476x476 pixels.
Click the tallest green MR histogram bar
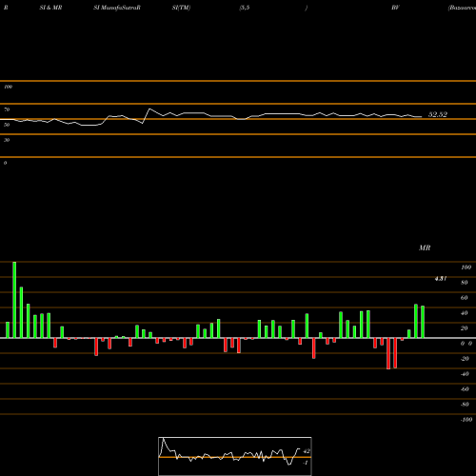click(14, 300)
